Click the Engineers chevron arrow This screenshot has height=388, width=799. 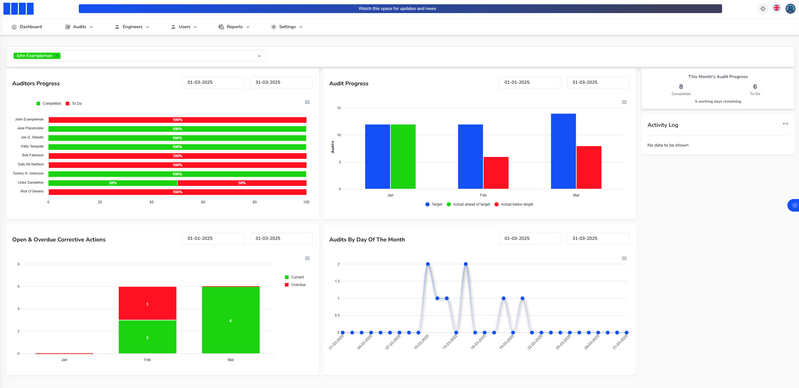(x=147, y=27)
